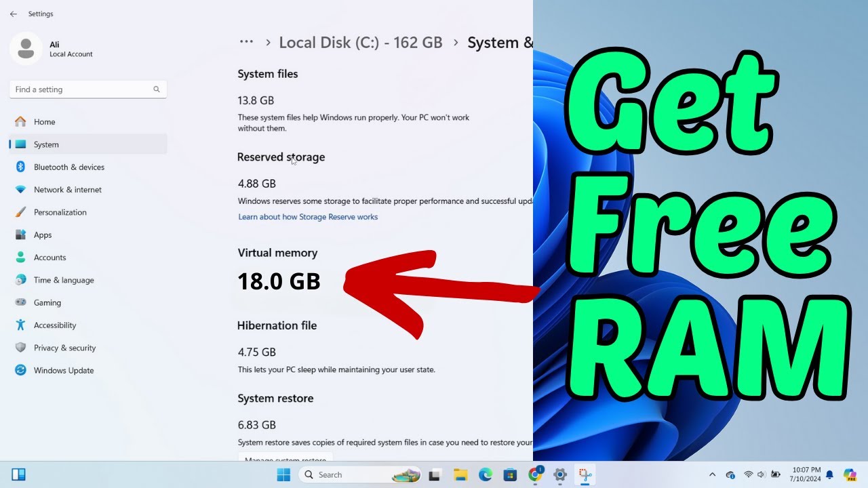This screenshot has height=488, width=868.
Task: Open Google Chrome from the taskbar
Action: coord(535,474)
